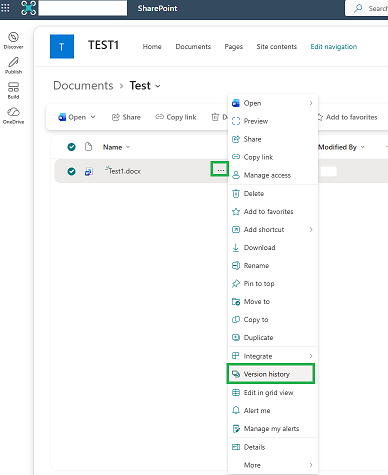Viewport: 388px width, 475px height.
Task: Expand the Integrate submenu
Action: 311,356
